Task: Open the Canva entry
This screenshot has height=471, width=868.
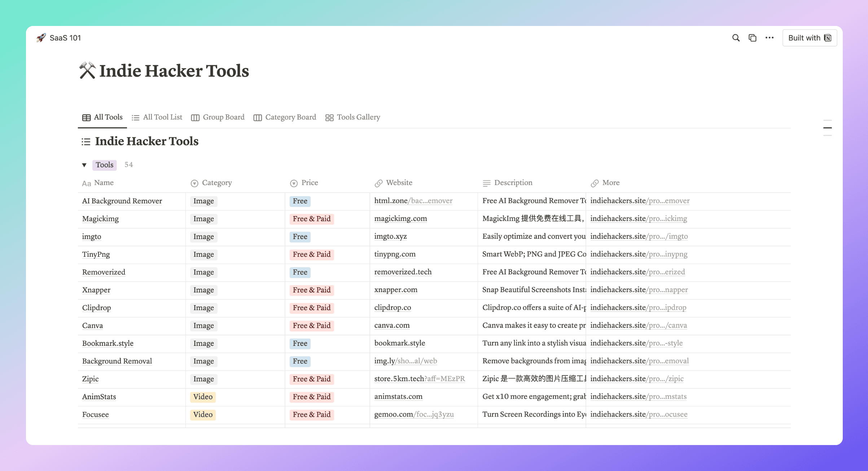Action: pyautogui.click(x=92, y=326)
